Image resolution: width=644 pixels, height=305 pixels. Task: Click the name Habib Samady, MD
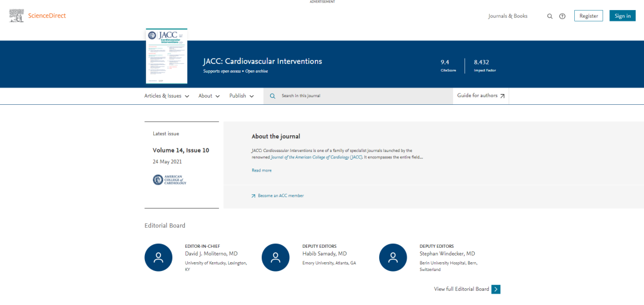(324, 254)
